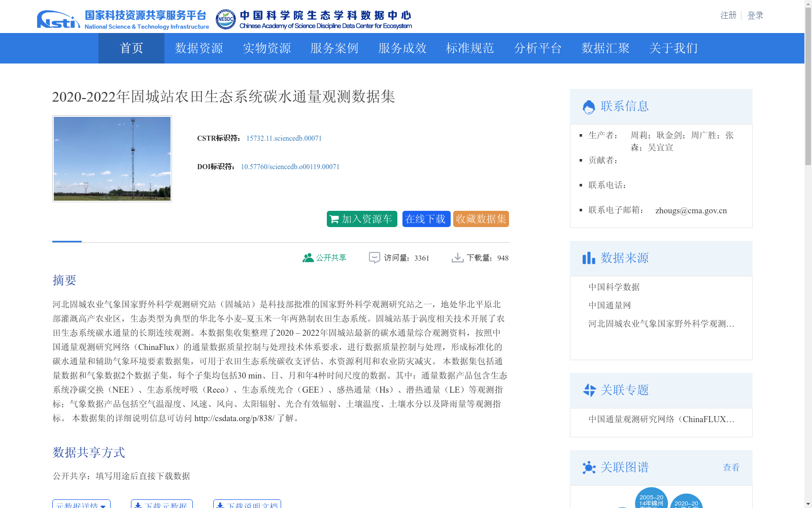The width and height of the screenshot is (812, 508).
Task: Open the 数据资源 menu item
Action: 199,48
